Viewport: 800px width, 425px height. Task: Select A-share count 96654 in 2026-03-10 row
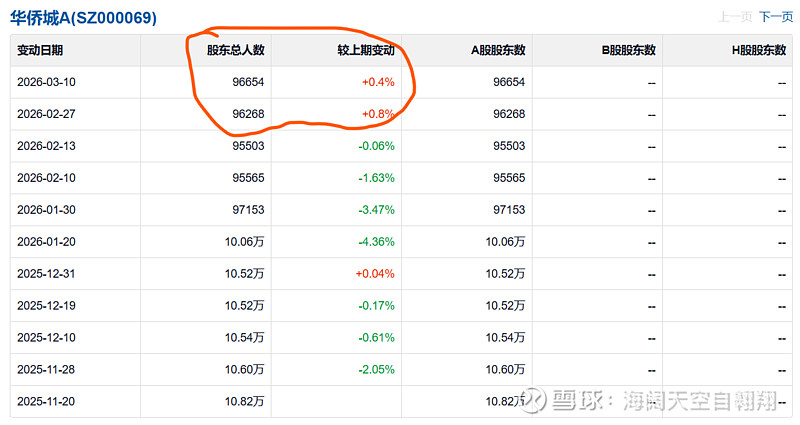coord(509,82)
